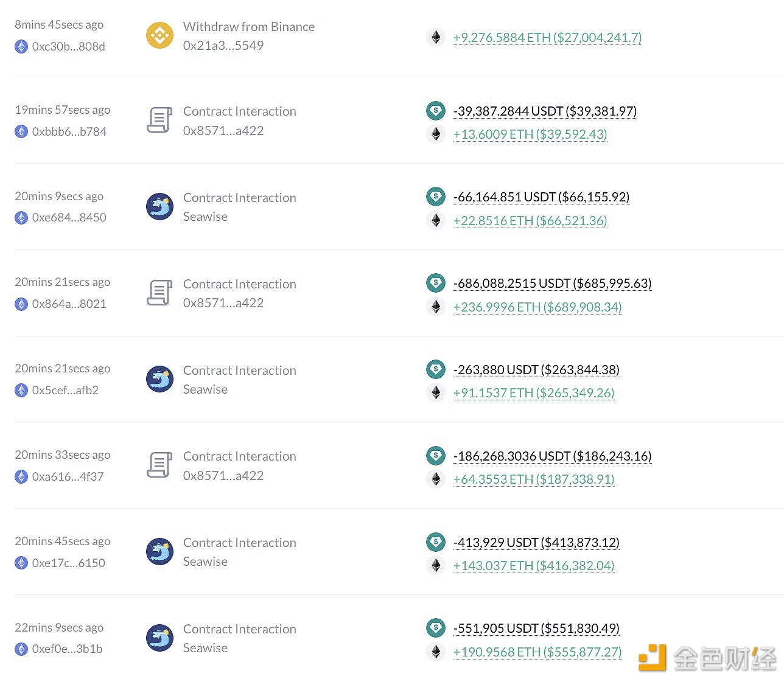Open transaction hash 0xef0e...3b1b
784x679 pixels.
click(68, 649)
